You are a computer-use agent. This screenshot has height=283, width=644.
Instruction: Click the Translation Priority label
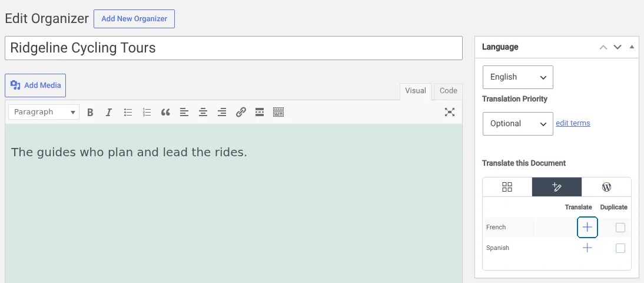coord(514,99)
